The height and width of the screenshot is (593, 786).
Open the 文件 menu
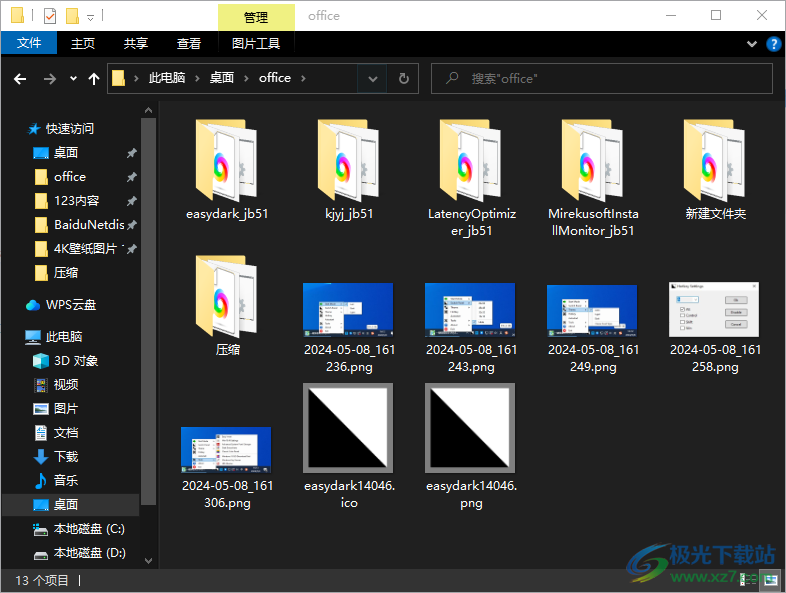pos(29,43)
